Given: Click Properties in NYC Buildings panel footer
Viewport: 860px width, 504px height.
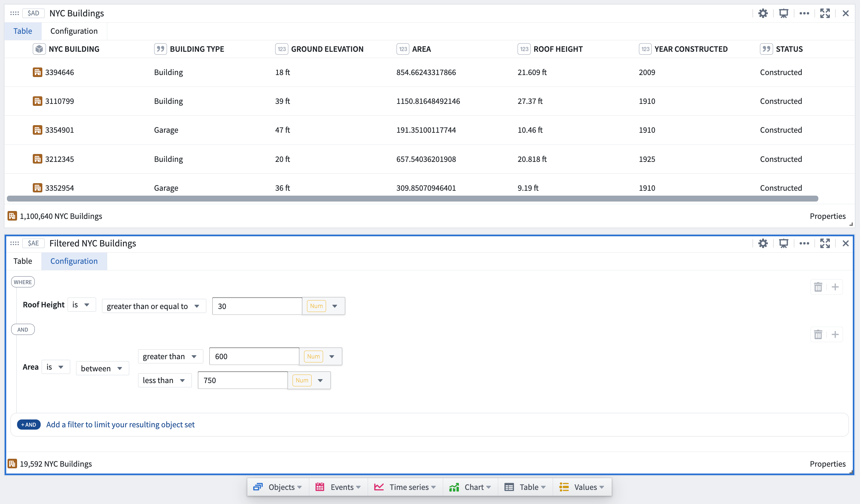Looking at the screenshot, I should 828,216.
